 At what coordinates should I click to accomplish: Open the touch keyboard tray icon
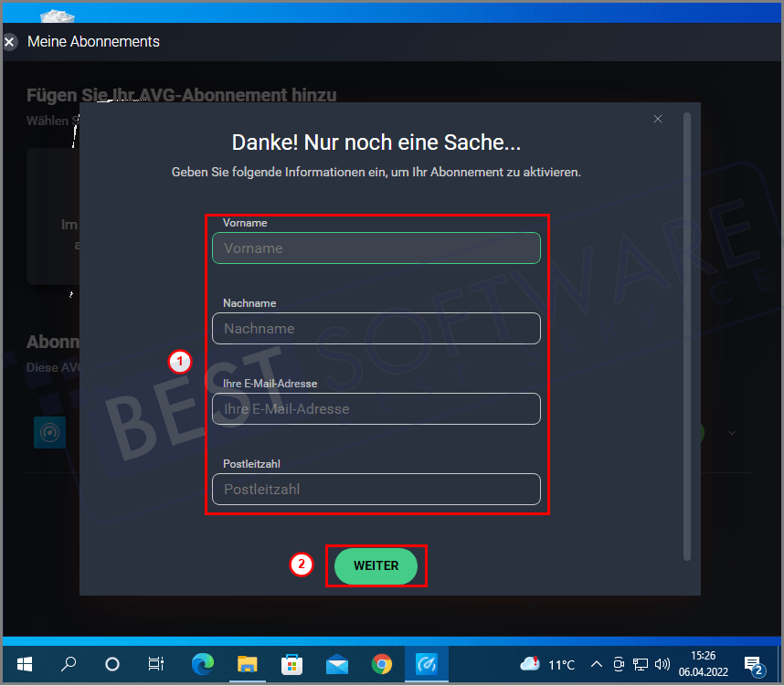click(x=619, y=664)
